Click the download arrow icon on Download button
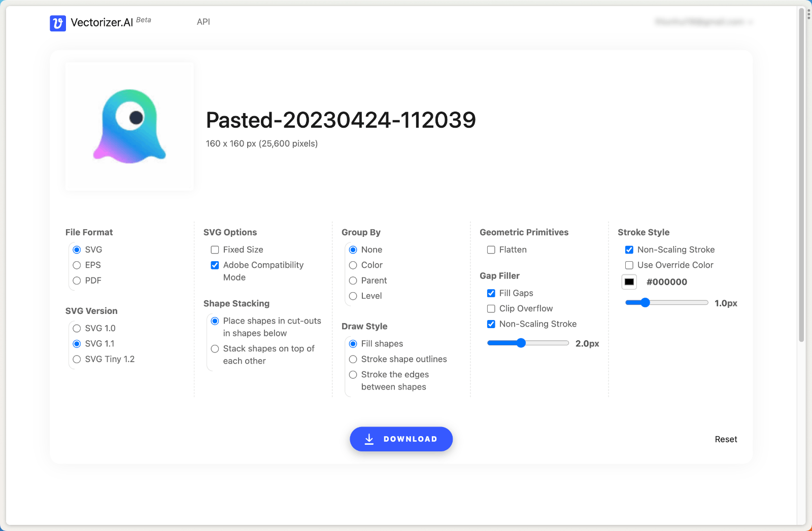Screen dimensions: 812x531 click(x=368, y=439)
